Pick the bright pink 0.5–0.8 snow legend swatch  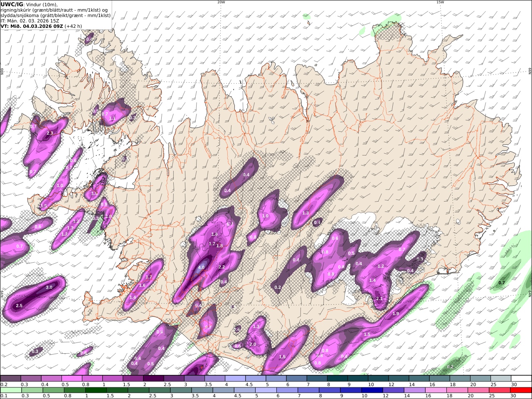71,379
